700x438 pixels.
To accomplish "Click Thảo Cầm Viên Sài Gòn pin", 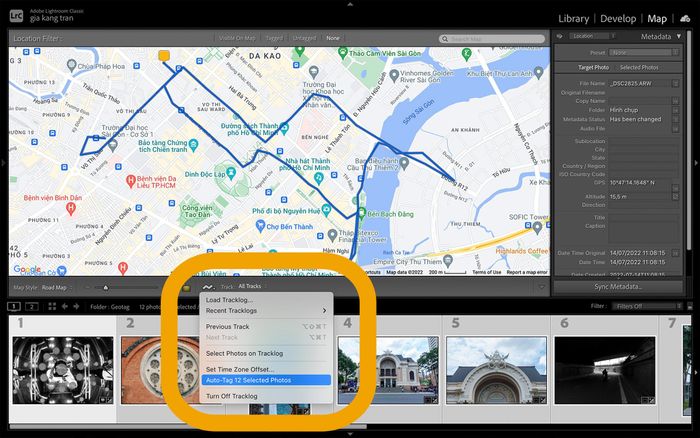I will tap(343, 53).
